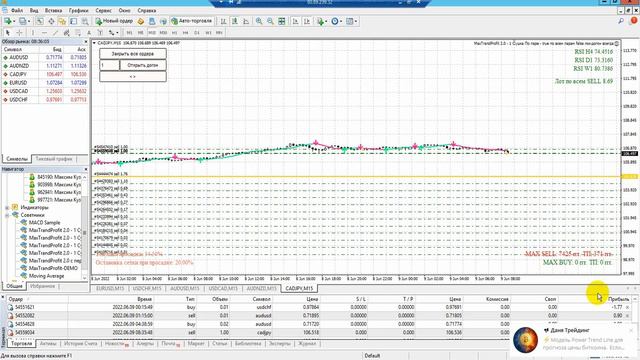Image resolution: width=640 pixels, height=360 pixels.
Task: Select the vertical line tool
Action: tap(33, 33)
